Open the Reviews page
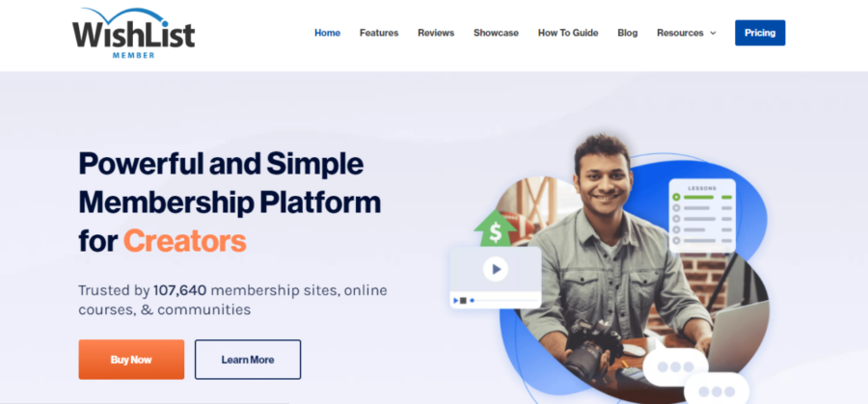 pyautogui.click(x=436, y=33)
